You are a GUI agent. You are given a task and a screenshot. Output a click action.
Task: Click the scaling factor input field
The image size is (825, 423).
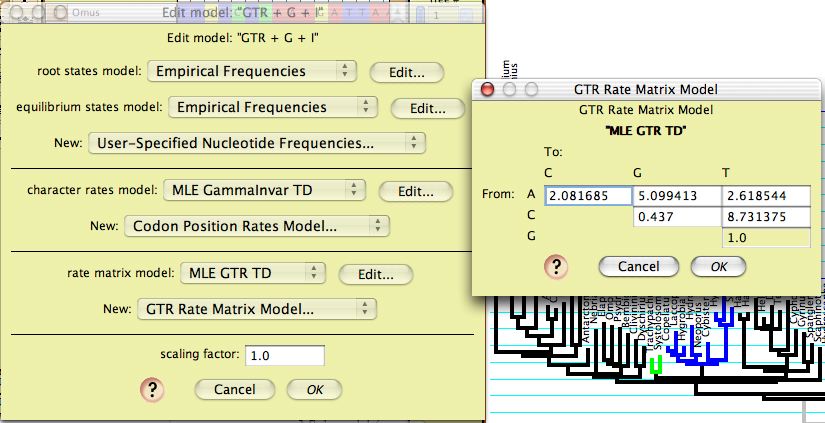pyautogui.click(x=285, y=356)
